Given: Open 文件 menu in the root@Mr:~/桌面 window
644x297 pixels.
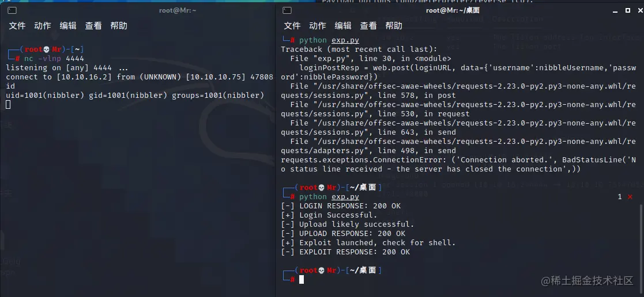Looking at the screenshot, I should (x=292, y=25).
